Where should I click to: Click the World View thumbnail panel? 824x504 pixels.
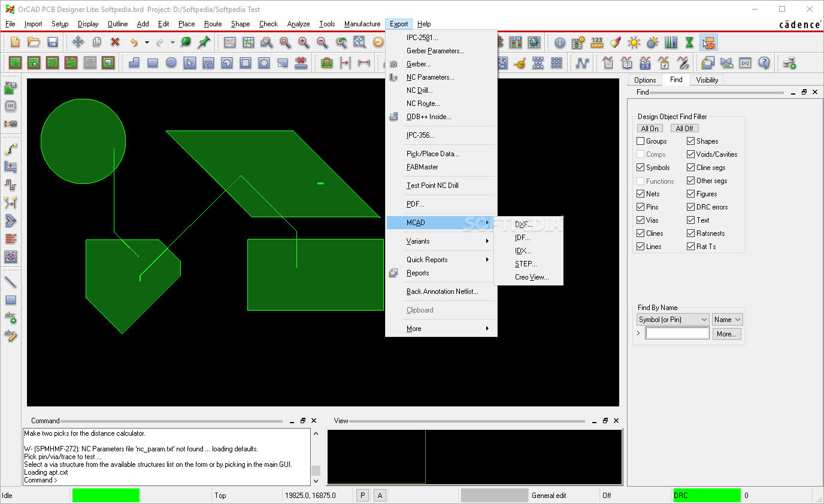[474, 457]
